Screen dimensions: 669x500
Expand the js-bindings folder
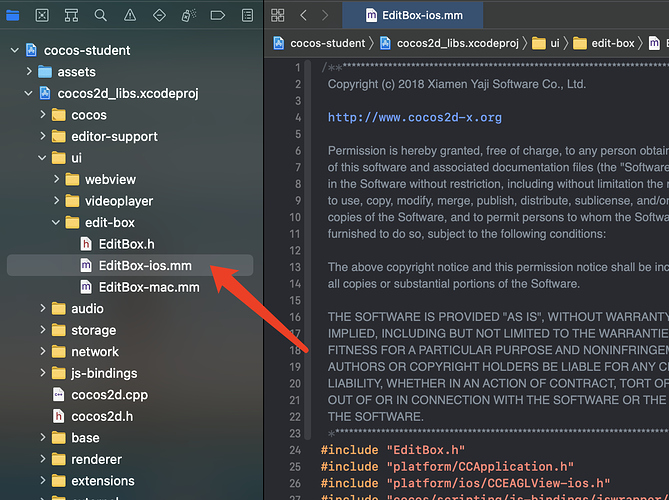coord(43,373)
